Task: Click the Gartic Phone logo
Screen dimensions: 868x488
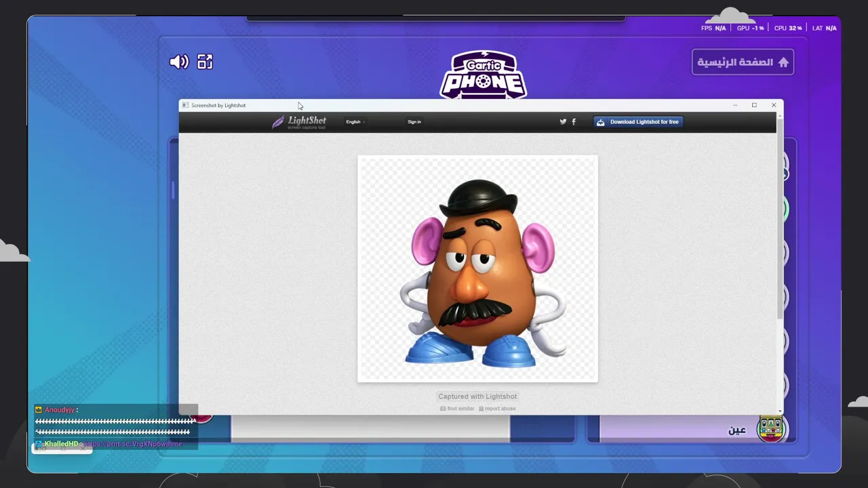Action: click(484, 75)
